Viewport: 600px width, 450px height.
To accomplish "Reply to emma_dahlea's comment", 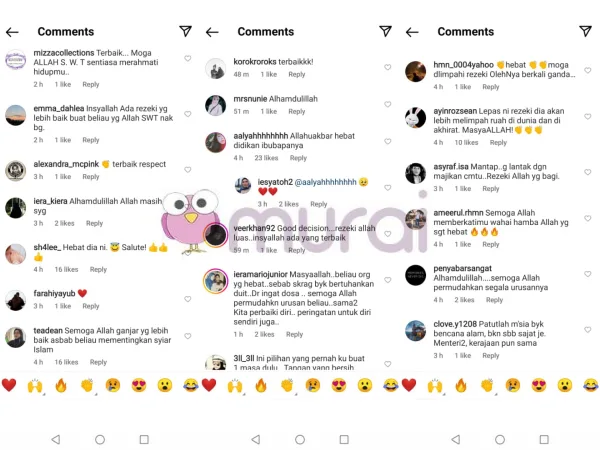I will tap(91, 140).
